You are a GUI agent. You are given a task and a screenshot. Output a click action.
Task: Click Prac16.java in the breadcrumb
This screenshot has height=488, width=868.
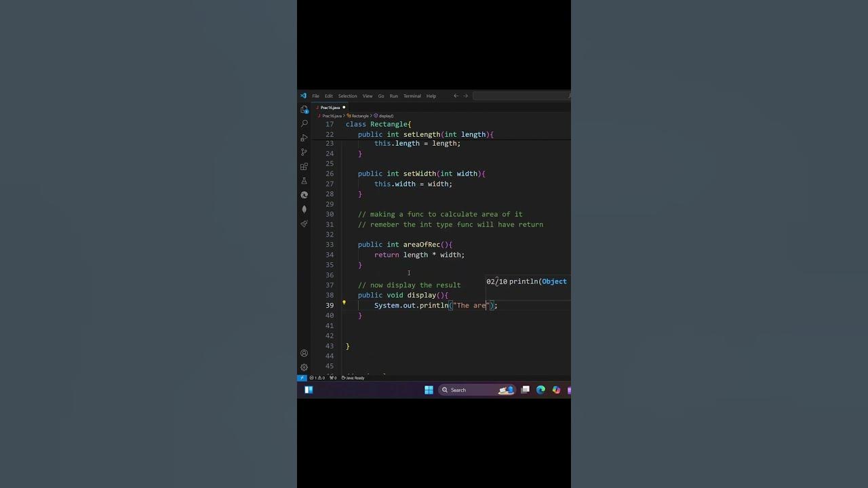point(331,116)
